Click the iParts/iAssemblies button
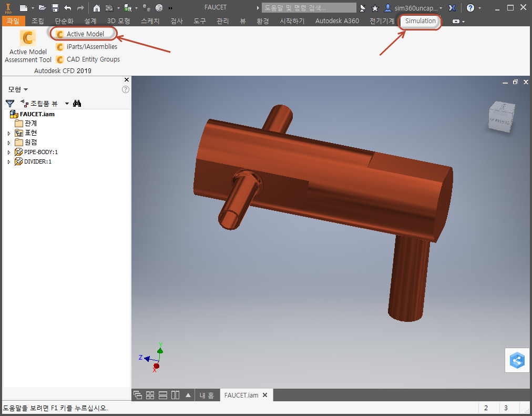 point(87,46)
